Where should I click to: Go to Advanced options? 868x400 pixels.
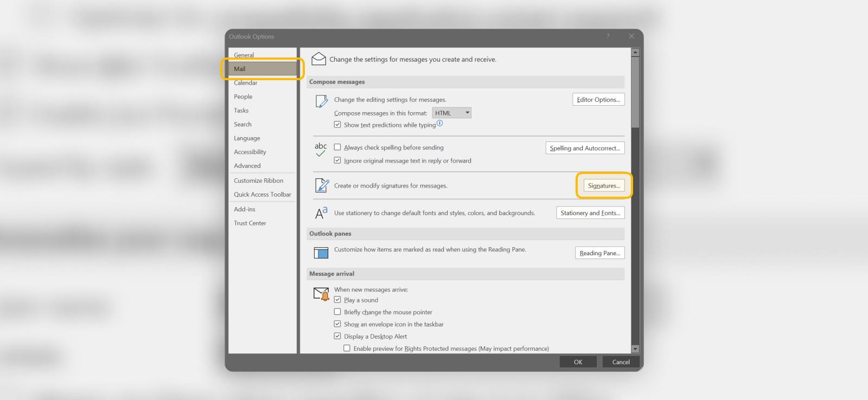tap(263, 166)
